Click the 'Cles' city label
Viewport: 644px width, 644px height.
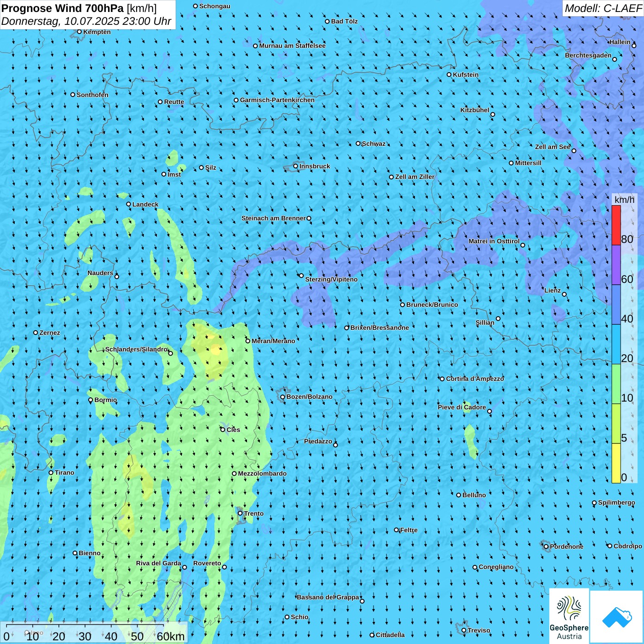pos(233,430)
